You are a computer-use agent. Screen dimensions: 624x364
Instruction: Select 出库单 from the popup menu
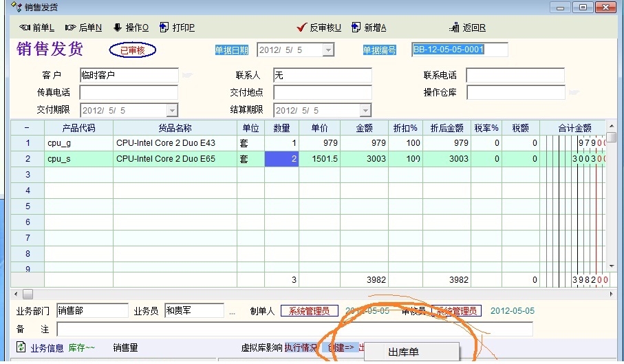[x=404, y=352]
